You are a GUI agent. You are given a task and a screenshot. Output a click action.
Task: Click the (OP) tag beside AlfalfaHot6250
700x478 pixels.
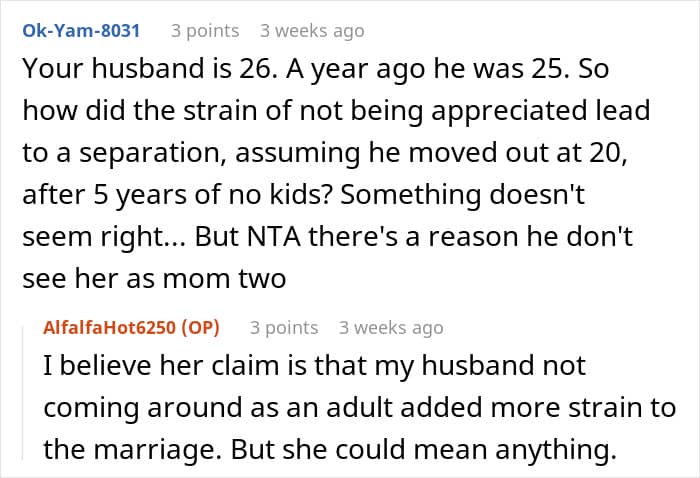[x=200, y=328]
